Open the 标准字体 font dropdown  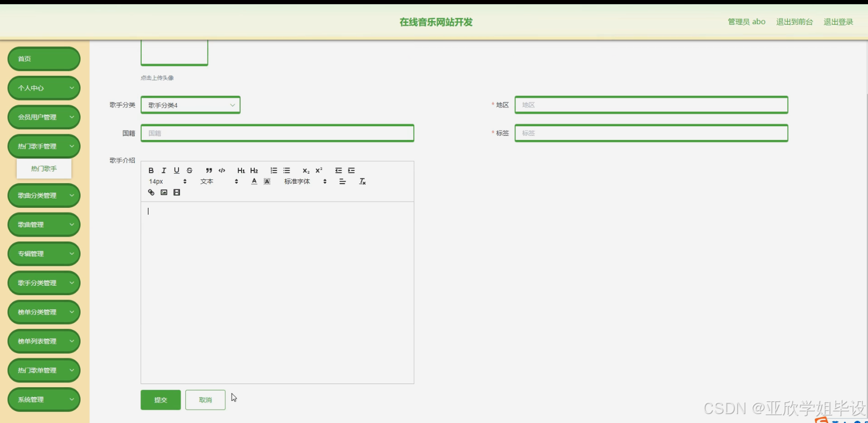(x=305, y=182)
